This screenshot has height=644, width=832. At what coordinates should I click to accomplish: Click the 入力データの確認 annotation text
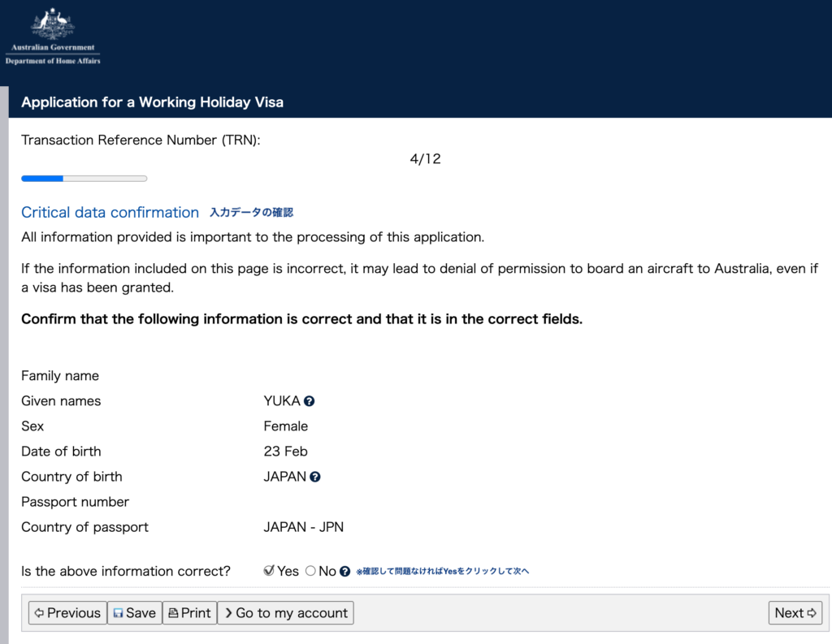[x=251, y=213]
